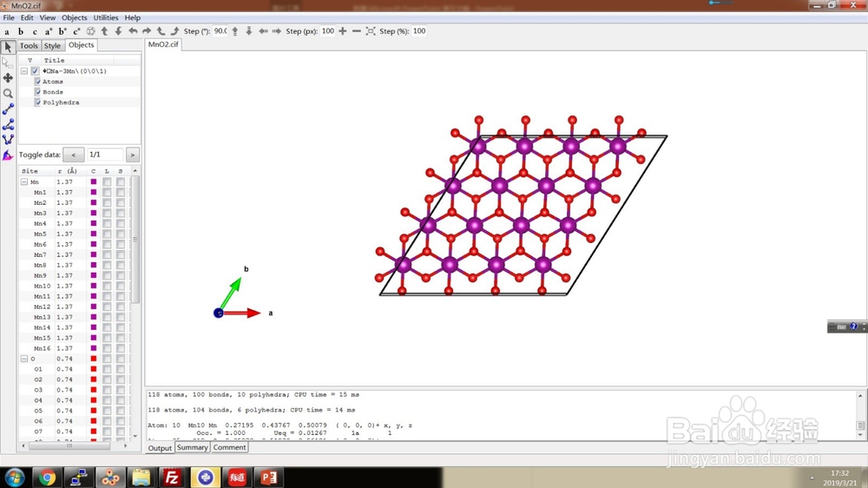Move the structure up by step
This screenshot has width=868, height=488.
click(234, 31)
